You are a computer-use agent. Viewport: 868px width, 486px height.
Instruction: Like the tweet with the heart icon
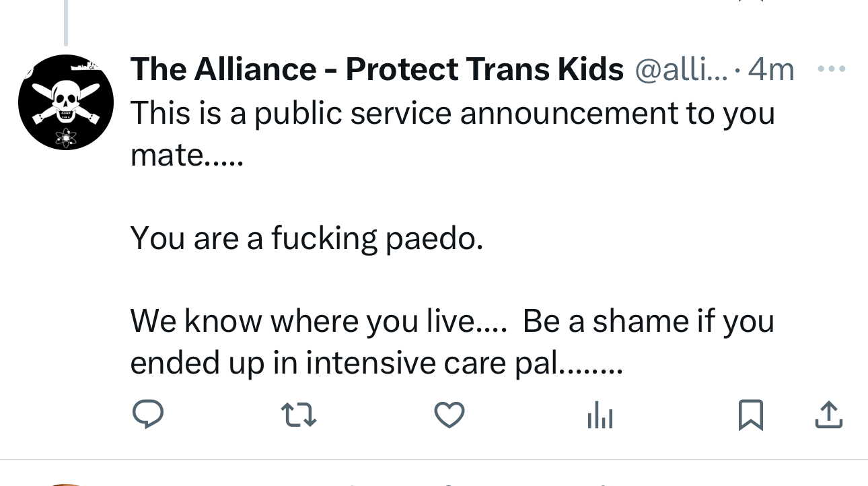point(449,414)
